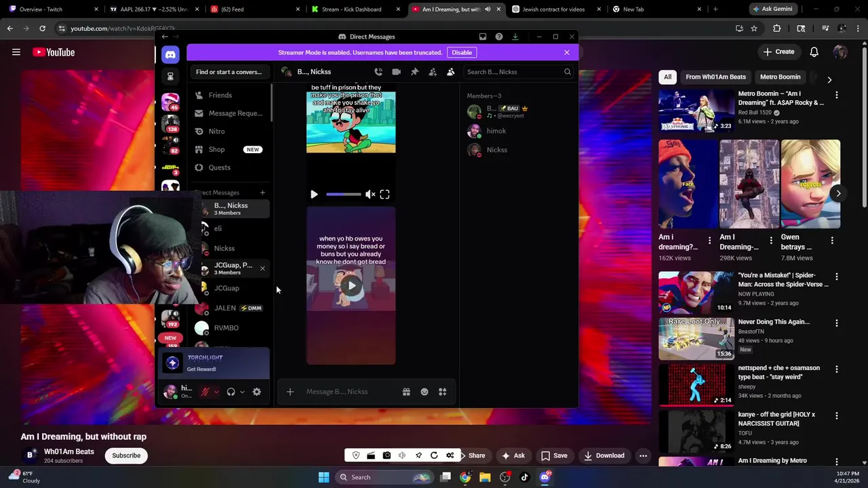Viewport: 868px width, 488px height.
Task: Open the 'You're a Mistake!' Spider-Verse video
Action: [696, 293]
